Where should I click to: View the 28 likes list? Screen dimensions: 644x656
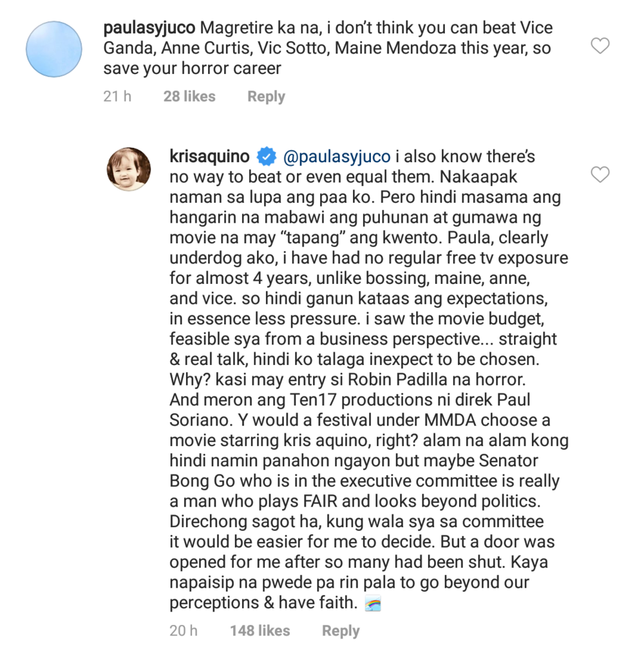[189, 96]
